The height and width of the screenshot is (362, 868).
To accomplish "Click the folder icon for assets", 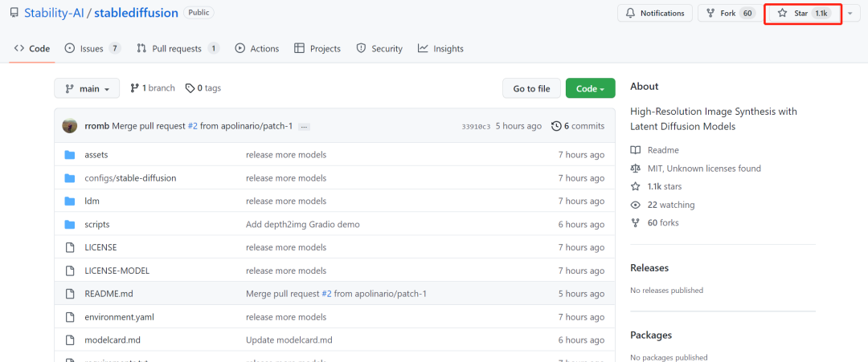I will [70, 155].
